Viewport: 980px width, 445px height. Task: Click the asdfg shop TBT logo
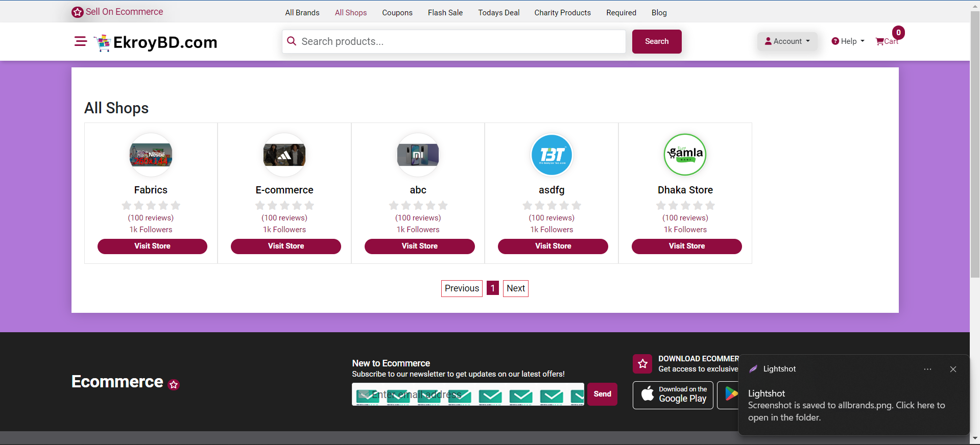tap(552, 155)
